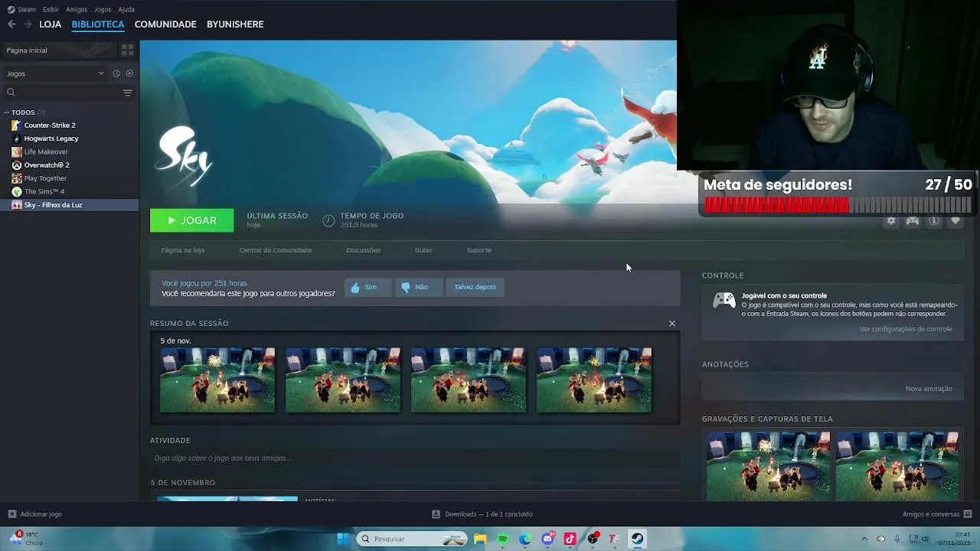The image size is (980, 551).
Task: Open the Jogos menu in menu bar
Action: pos(103,9)
